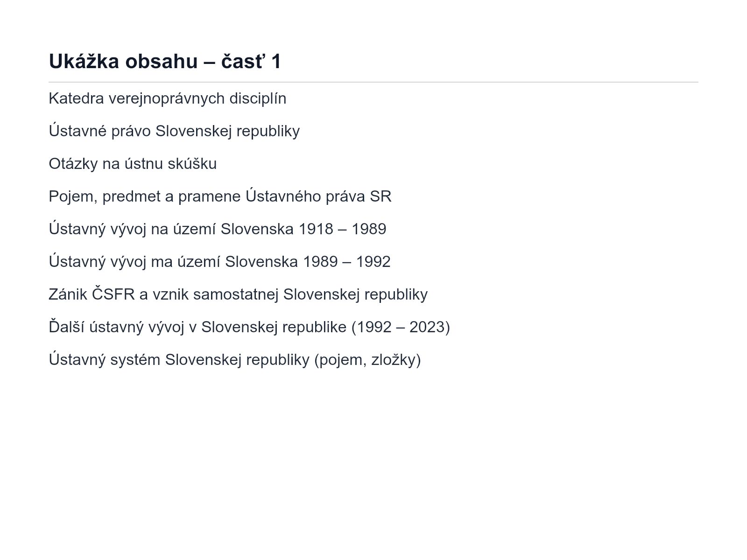This screenshot has width=747, height=560.
Task: Click the year 1992 in the 1989 – 1992 line
Action: click(373, 262)
